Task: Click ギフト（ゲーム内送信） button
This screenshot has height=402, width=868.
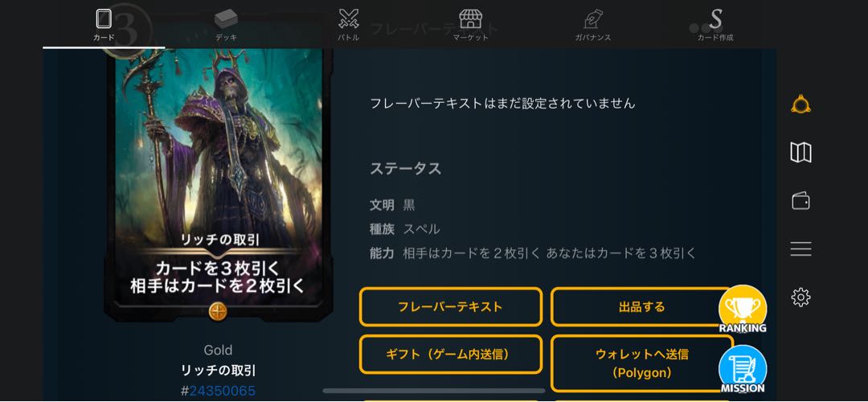Action: pos(451,354)
